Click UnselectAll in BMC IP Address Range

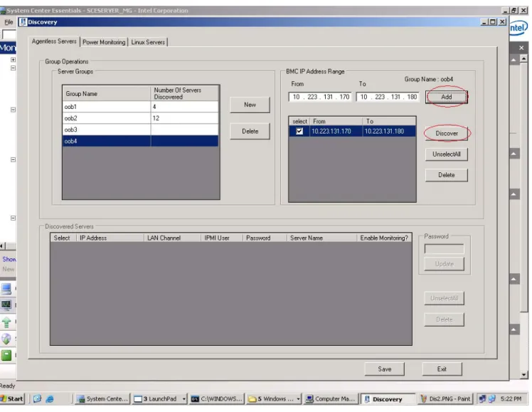(446, 154)
